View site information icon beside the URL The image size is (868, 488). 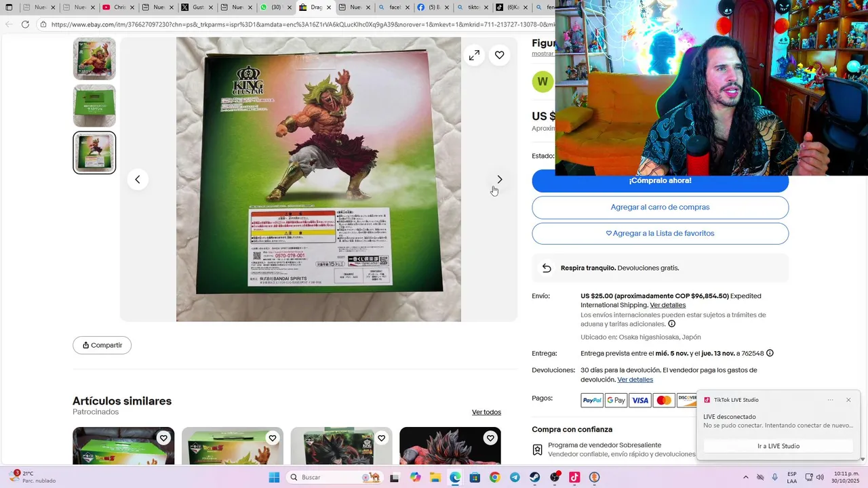43,24
